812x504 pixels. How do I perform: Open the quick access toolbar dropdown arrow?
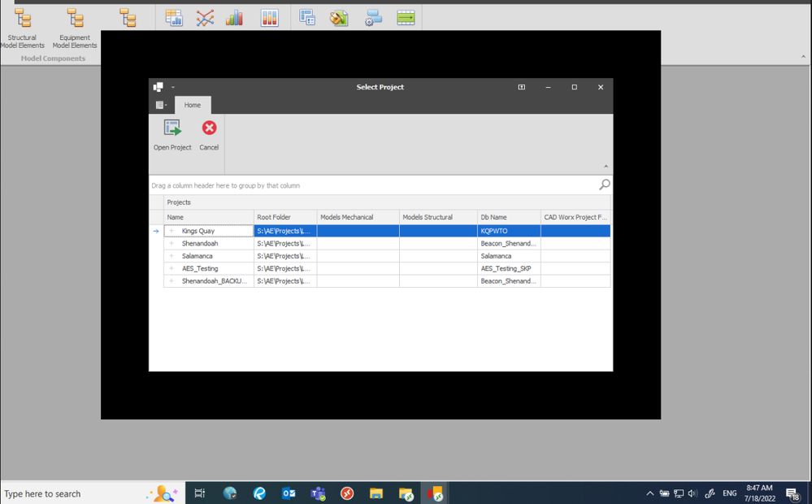coord(173,87)
